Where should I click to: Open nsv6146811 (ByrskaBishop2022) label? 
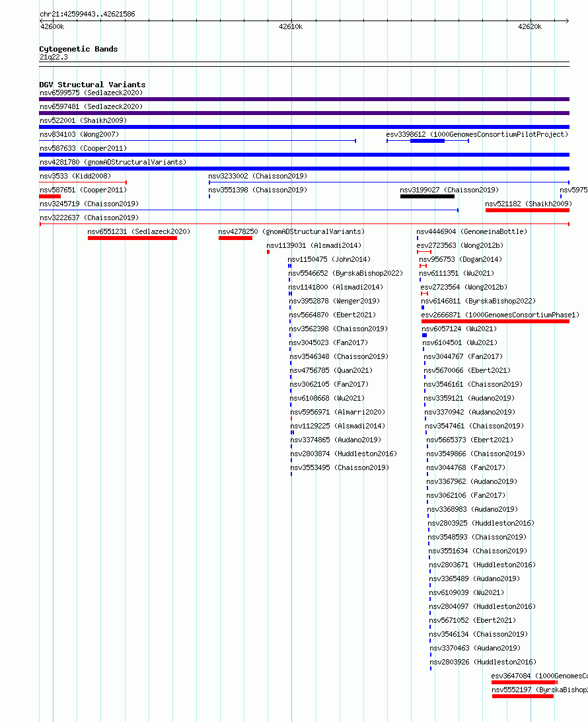(x=478, y=301)
